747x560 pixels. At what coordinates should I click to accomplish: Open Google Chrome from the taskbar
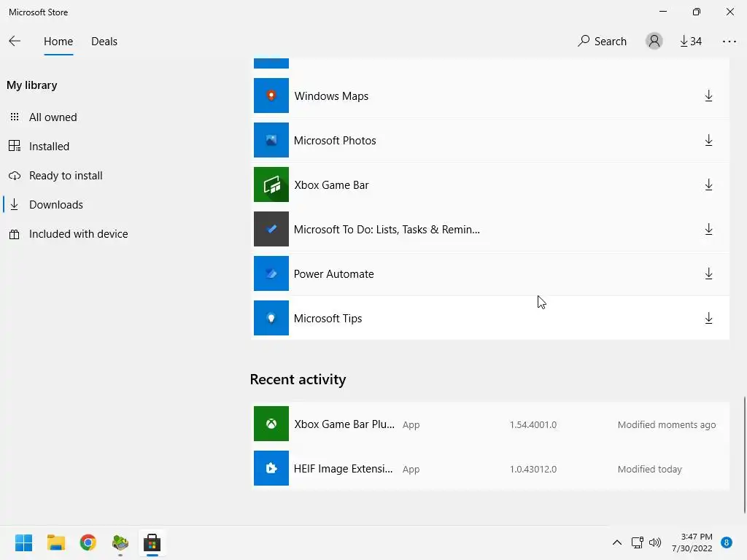pyautogui.click(x=88, y=542)
